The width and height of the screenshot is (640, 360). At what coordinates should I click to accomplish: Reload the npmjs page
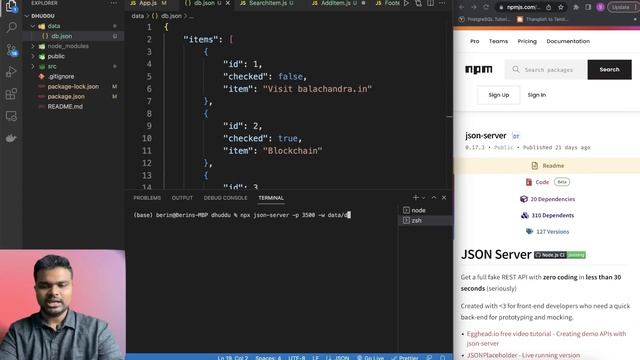point(486,7)
